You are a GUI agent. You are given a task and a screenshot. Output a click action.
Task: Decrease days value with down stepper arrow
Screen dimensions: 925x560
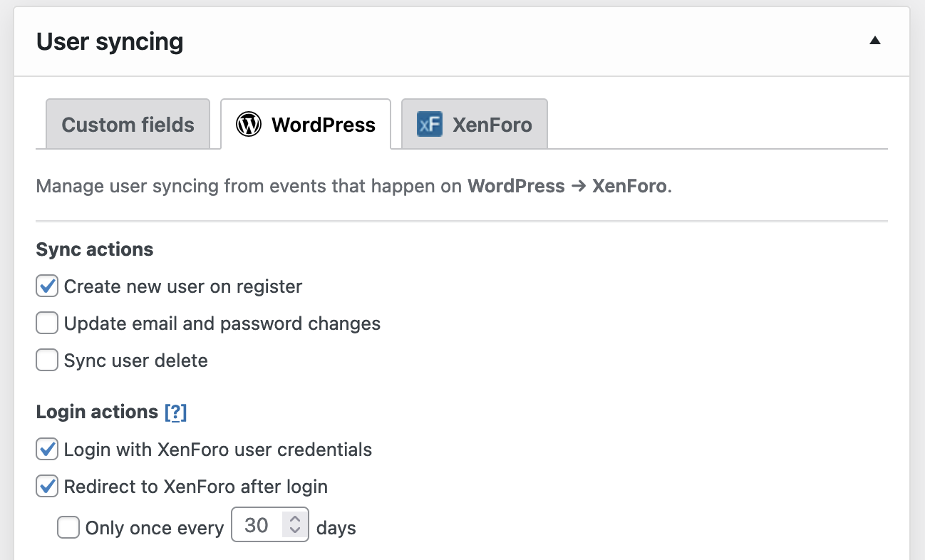tap(295, 532)
